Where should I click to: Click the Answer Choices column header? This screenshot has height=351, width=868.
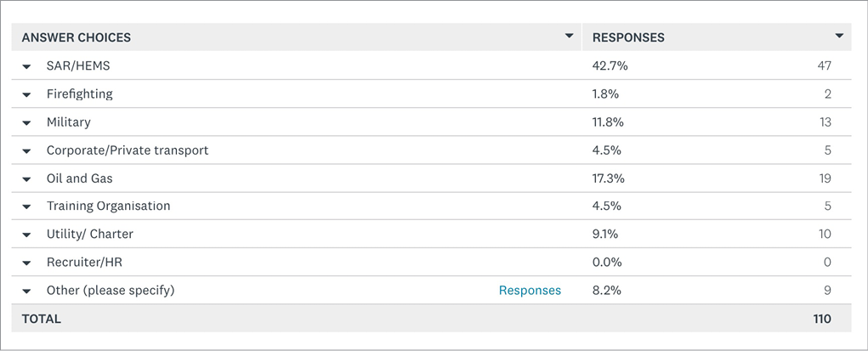pyautogui.click(x=77, y=37)
